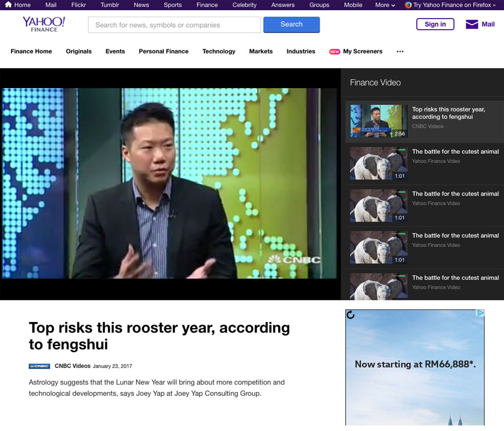Viewport: 504px width, 431px height.
Task: Click the Firefox icon in top bar
Action: [408, 5]
